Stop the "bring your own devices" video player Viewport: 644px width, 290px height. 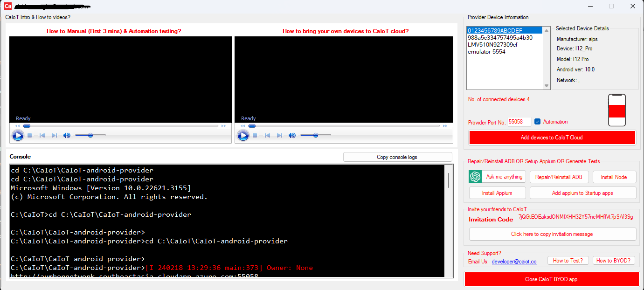point(255,136)
